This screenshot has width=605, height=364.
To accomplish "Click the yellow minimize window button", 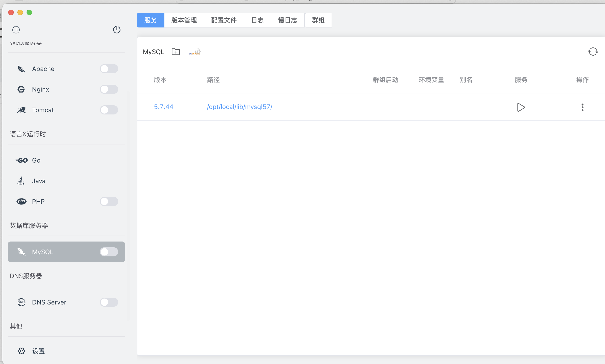I will 20,12.
